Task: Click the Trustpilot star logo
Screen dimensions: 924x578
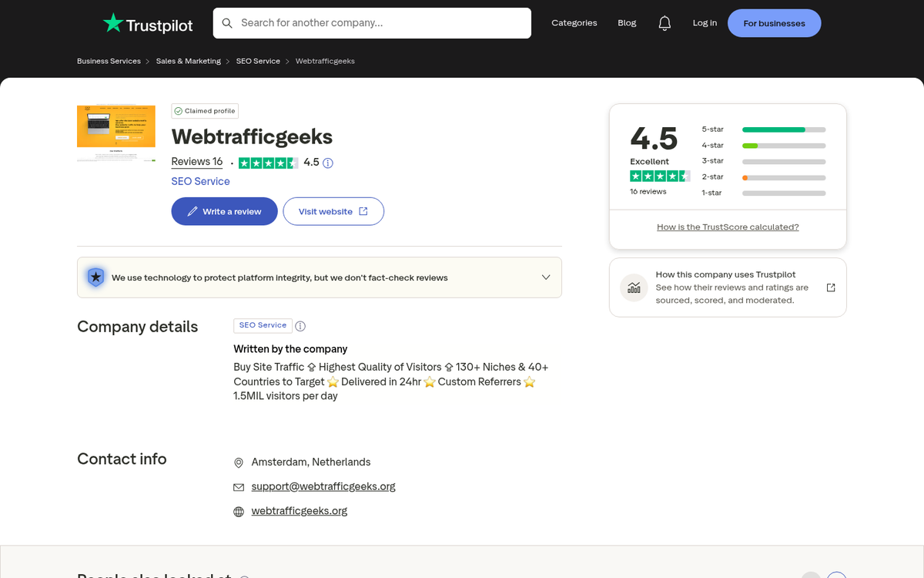Action: pos(112,23)
